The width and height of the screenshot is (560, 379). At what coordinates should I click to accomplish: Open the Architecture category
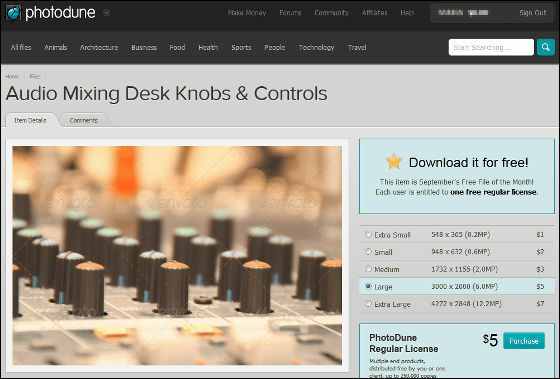point(99,48)
